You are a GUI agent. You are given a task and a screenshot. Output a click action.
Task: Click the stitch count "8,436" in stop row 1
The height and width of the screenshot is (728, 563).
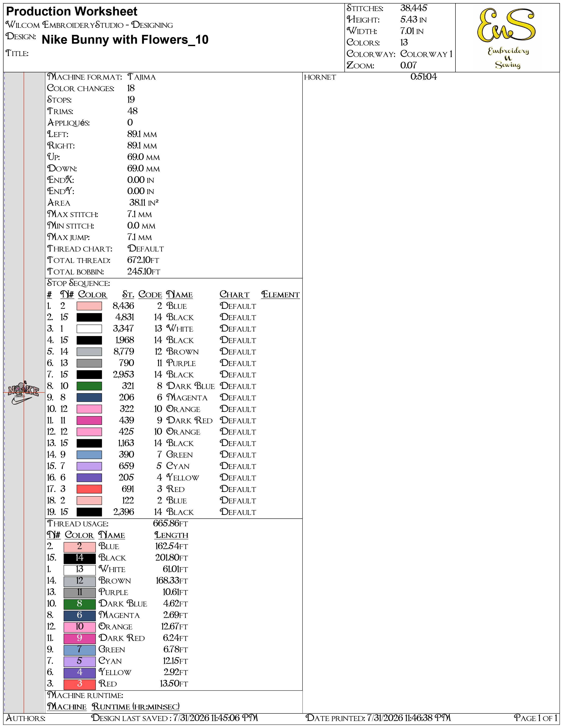[123, 306]
